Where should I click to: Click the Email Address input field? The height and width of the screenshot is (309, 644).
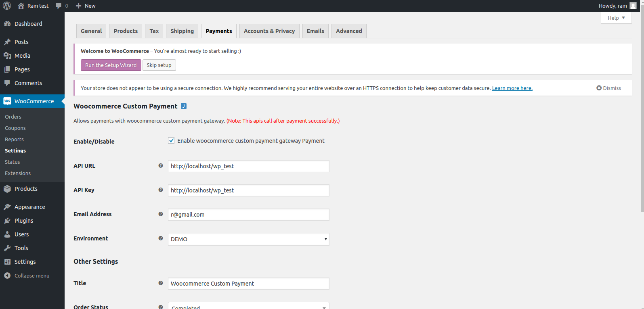coord(249,215)
